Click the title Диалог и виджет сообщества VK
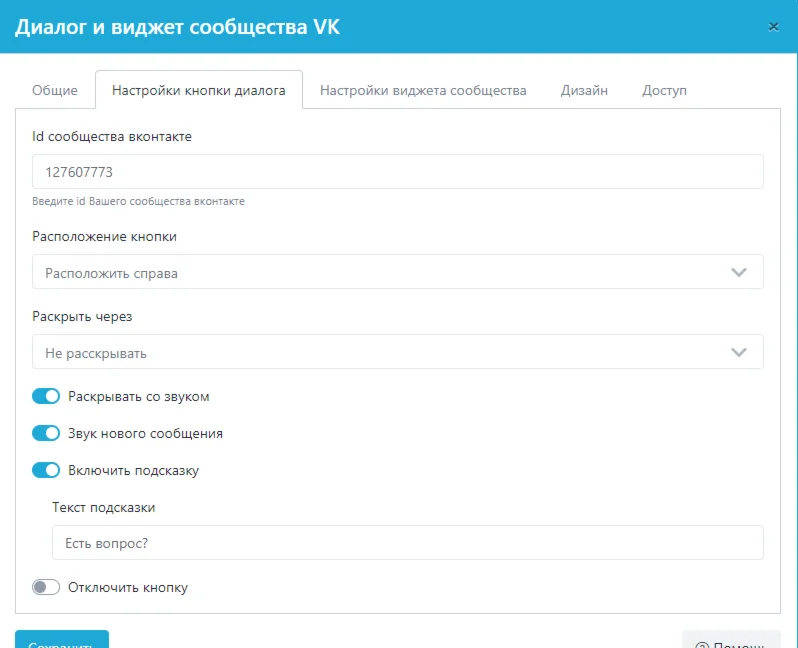The height and width of the screenshot is (648, 798). coord(177,27)
